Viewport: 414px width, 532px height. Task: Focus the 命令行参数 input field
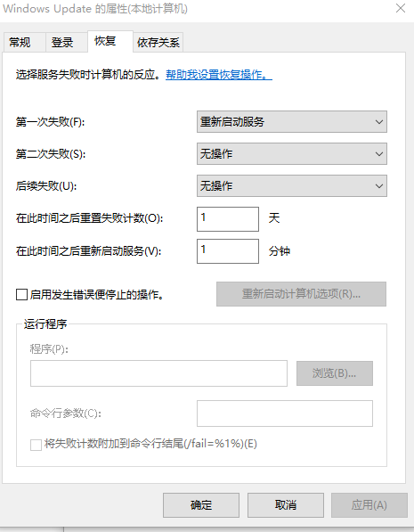click(285, 413)
